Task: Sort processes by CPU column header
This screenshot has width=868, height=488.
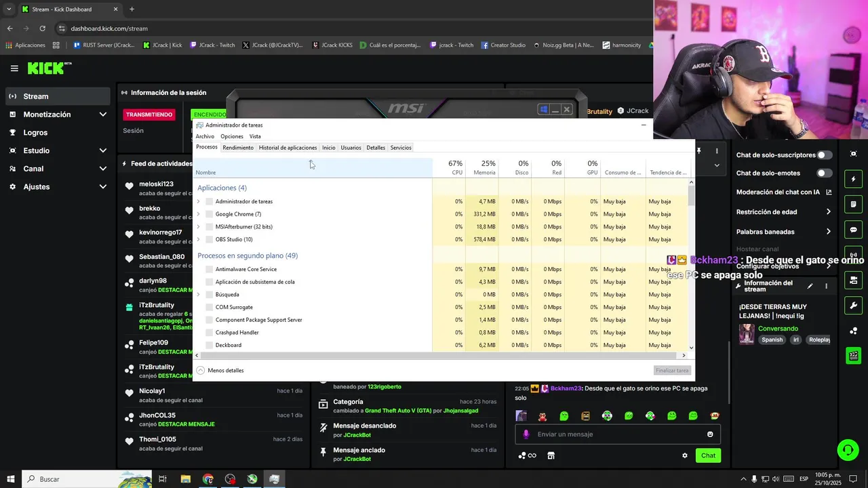Action: [x=449, y=167]
